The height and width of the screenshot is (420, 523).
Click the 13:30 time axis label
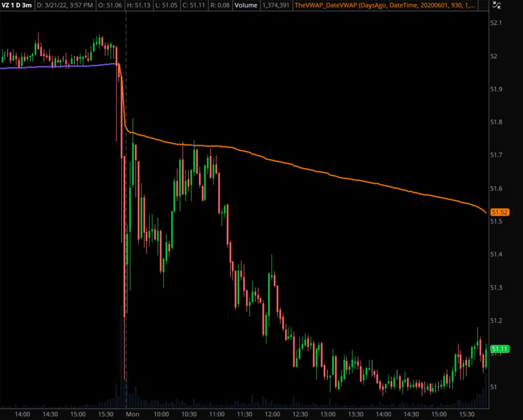[x=356, y=414]
